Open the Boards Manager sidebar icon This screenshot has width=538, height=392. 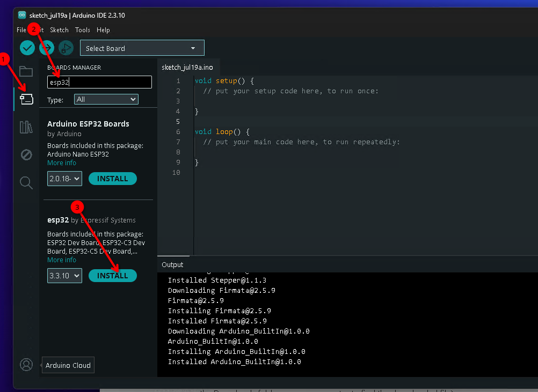(x=26, y=99)
